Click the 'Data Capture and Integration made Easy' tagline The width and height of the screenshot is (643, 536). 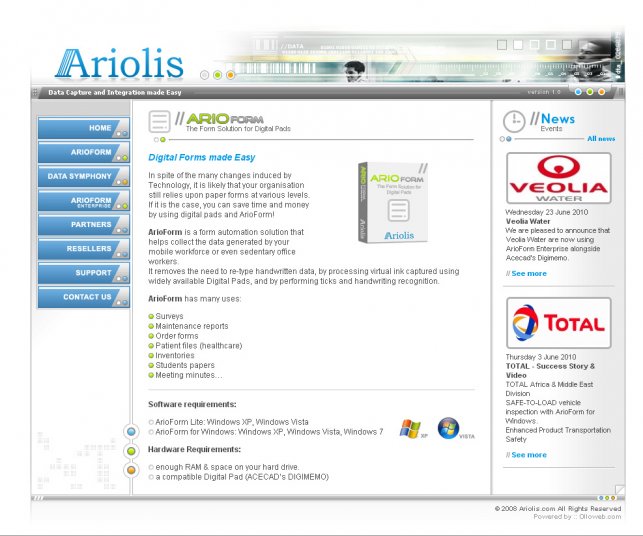115,92
